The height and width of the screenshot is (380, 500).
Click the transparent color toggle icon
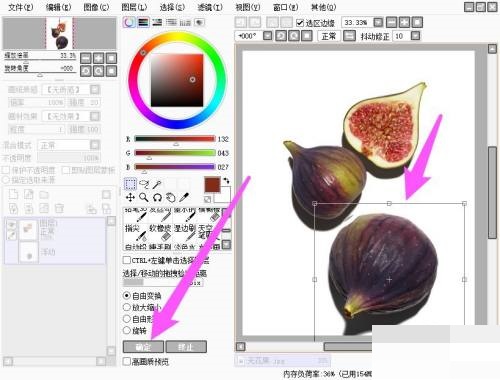tap(208, 199)
